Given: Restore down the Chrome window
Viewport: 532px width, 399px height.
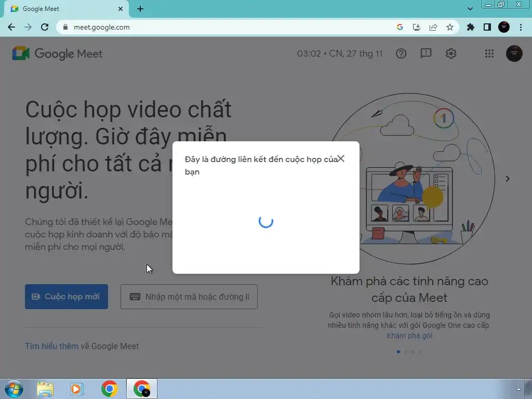Looking at the screenshot, I should 501,5.
